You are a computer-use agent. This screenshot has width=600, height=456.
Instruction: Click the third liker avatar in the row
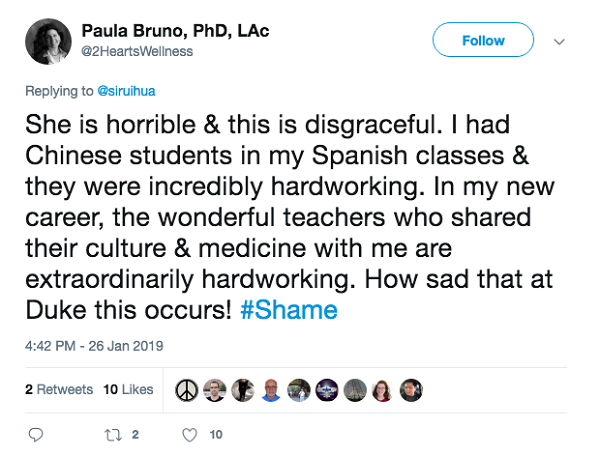[x=241, y=390]
